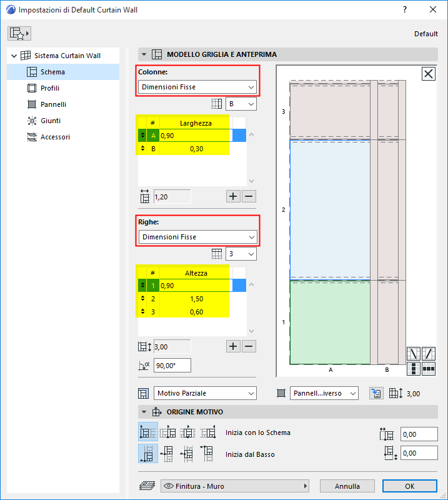Click backslash diagonal pattern icon in preview
Screen dimensions: 448x500
point(414,354)
